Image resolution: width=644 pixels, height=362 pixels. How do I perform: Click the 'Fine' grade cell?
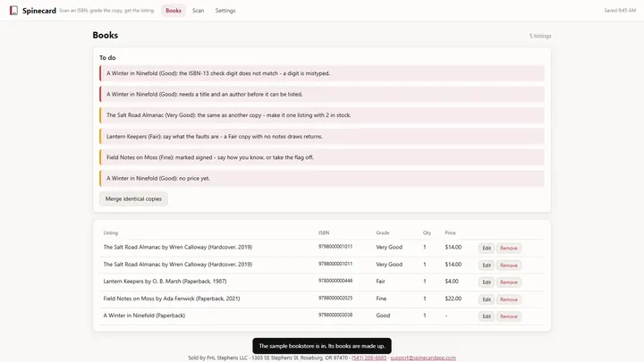click(381, 299)
